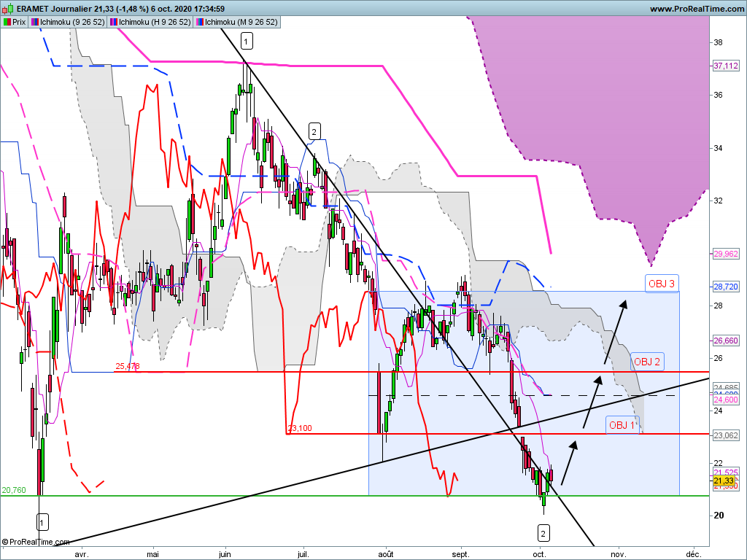
Task: Select the 37,112 price axis label
Action: click(x=726, y=66)
